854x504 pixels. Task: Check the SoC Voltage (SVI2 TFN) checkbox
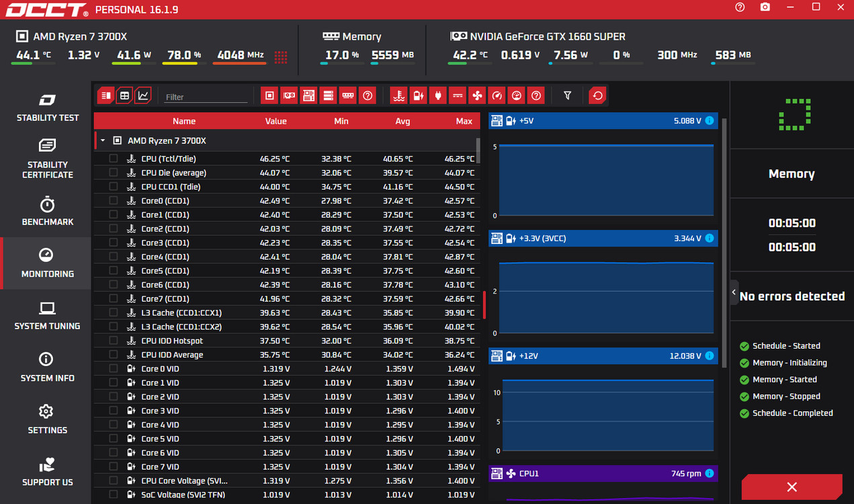pos(113,495)
